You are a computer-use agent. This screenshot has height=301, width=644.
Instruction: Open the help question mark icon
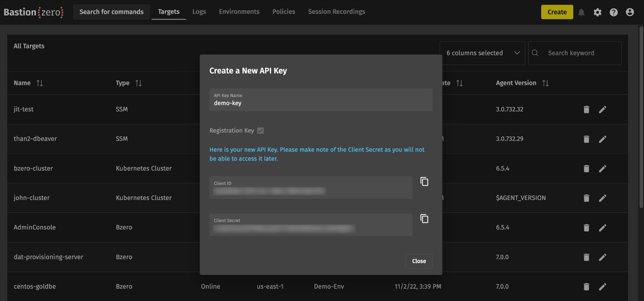click(613, 12)
